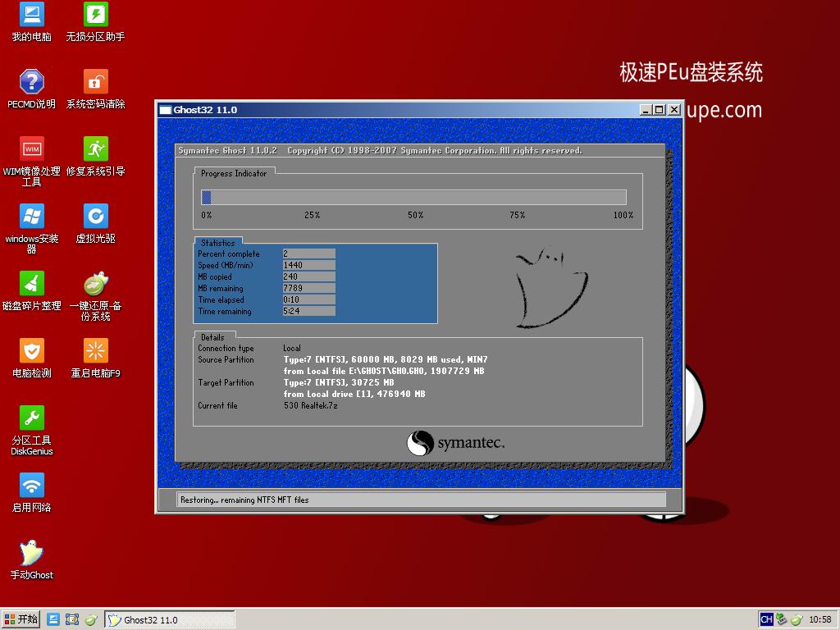Minimize the Ghost32 11.0 window

[646, 110]
